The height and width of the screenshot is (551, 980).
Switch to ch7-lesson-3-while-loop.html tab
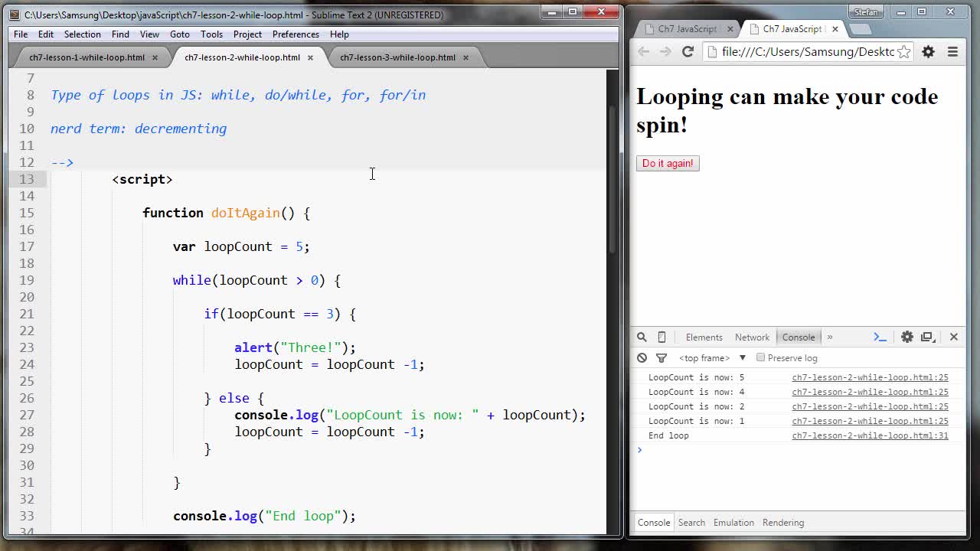coord(397,57)
